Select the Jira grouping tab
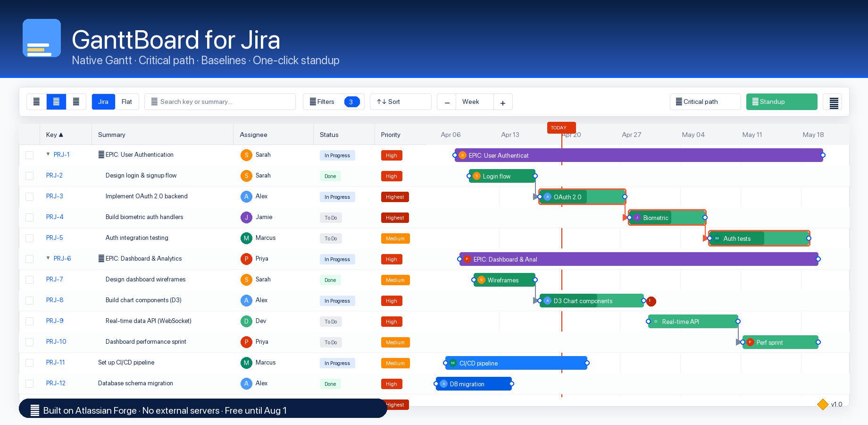This screenshot has width=868, height=425. [103, 102]
